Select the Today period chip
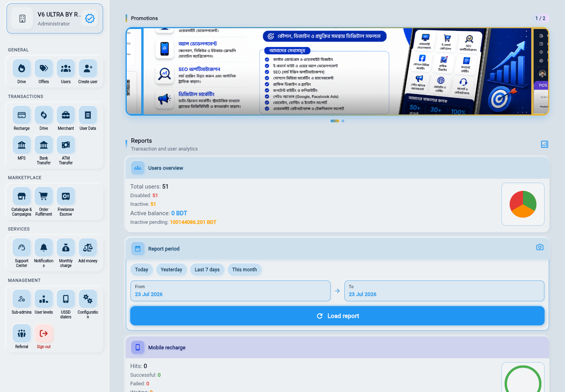 click(x=142, y=270)
